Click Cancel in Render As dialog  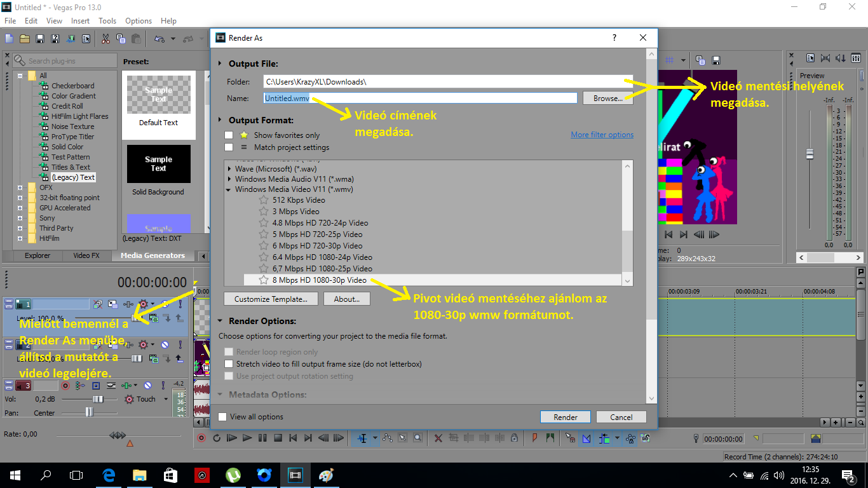tap(621, 417)
